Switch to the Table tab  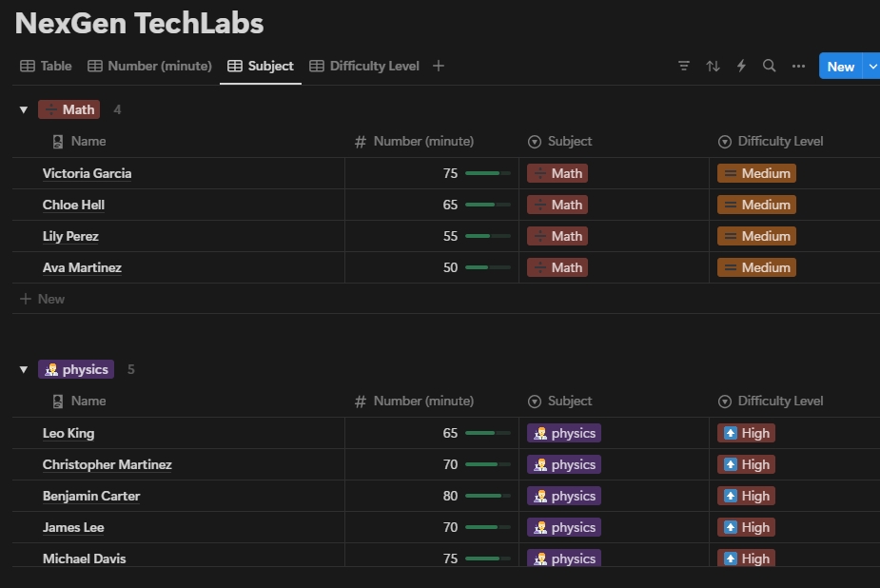point(46,66)
